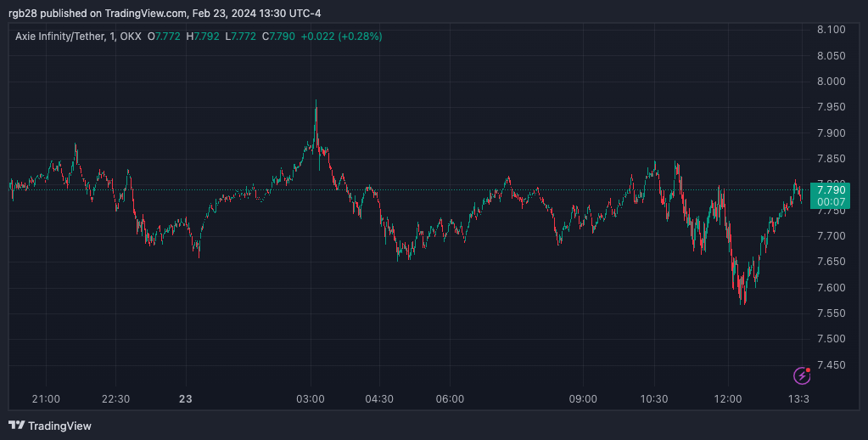
Task: Select the 12:00 time axis label
Action: pos(729,399)
